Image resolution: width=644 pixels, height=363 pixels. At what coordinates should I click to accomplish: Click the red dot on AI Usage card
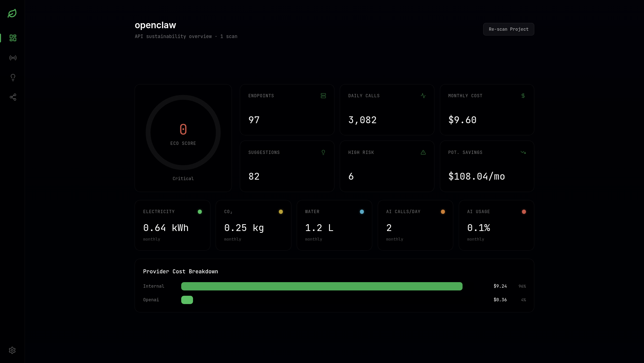coord(524,212)
